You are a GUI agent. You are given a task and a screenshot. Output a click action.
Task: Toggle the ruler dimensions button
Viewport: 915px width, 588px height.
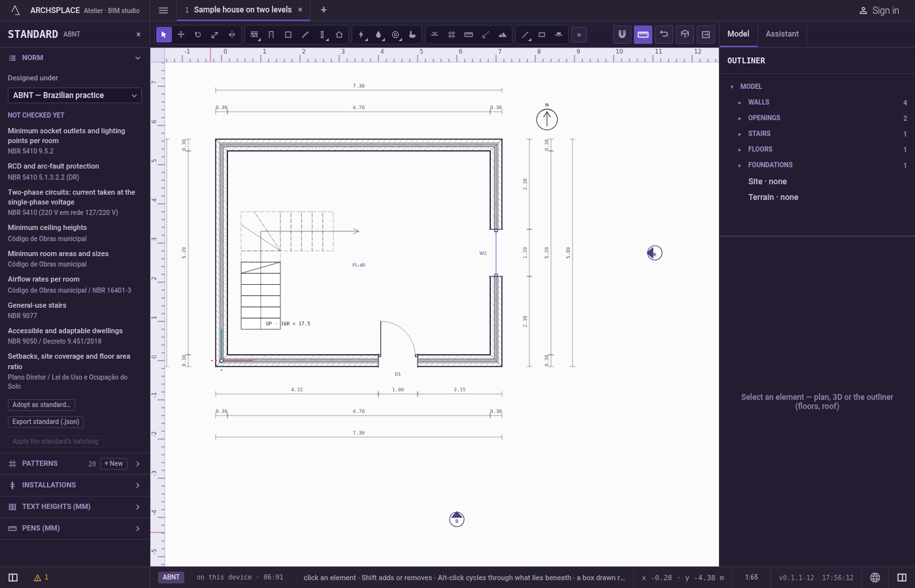tap(643, 34)
